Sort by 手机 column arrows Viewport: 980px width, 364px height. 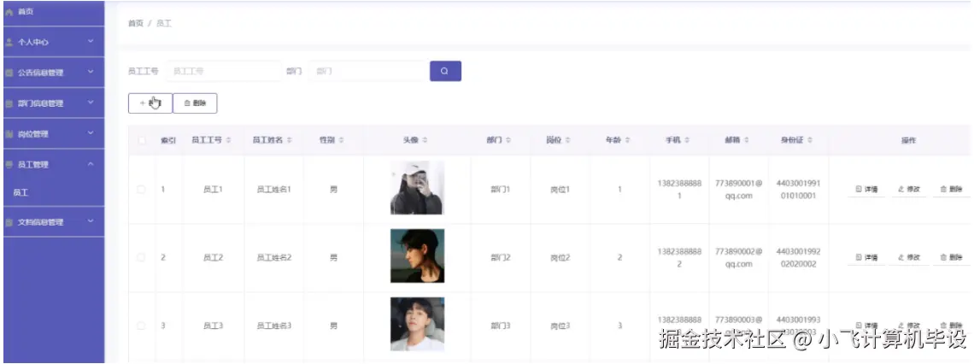click(x=687, y=140)
